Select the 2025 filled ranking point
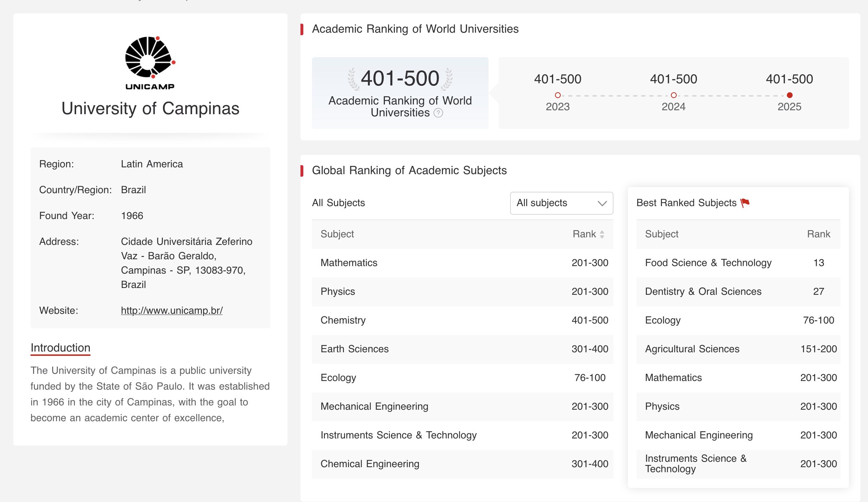Viewport: 868px width, 502px height. click(789, 95)
